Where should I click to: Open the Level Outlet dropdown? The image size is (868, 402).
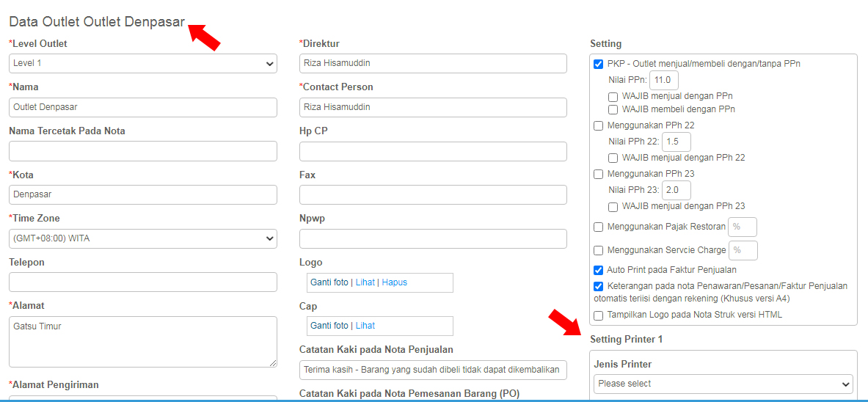[143, 64]
